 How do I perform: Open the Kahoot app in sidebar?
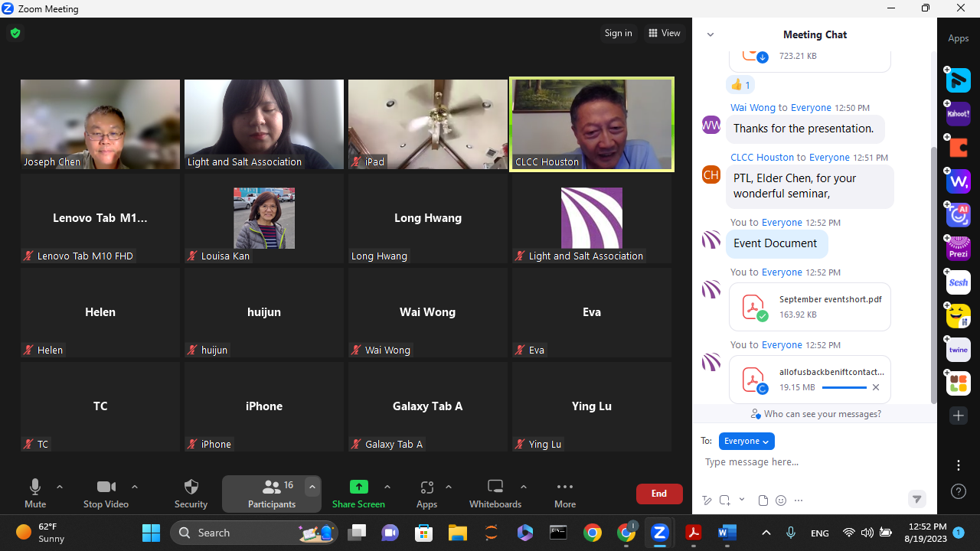tap(959, 114)
